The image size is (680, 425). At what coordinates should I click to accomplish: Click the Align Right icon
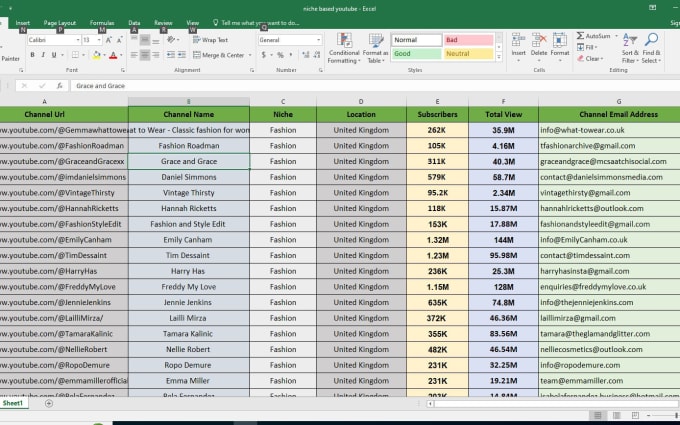[x=156, y=55]
